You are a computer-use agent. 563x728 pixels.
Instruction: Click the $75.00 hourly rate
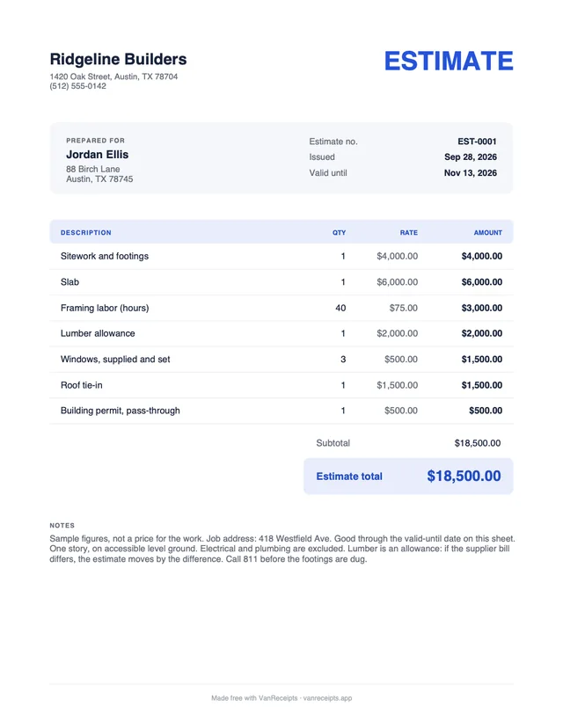pyautogui.click(x=403, y=308)
